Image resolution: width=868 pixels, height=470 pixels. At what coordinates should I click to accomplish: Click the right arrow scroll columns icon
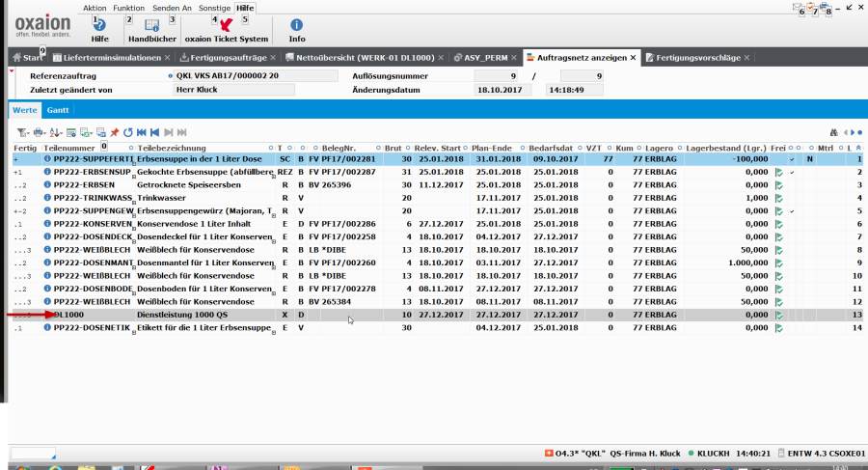(853, 132)
